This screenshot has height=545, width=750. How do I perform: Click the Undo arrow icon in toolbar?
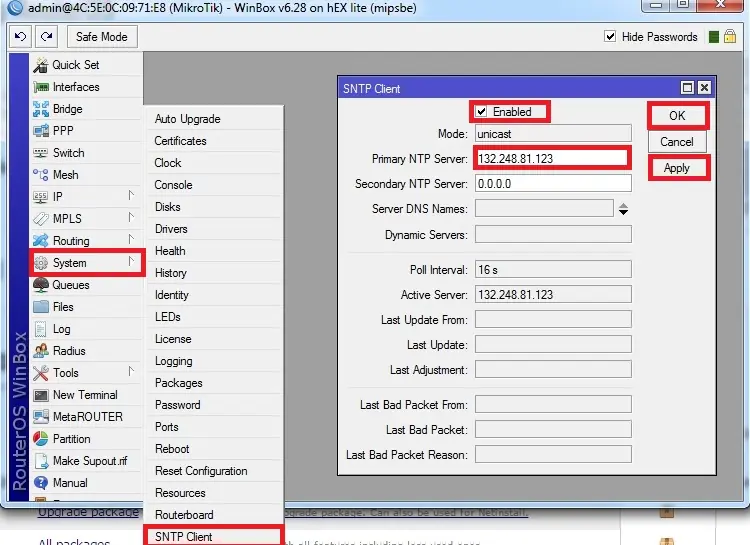21,36
